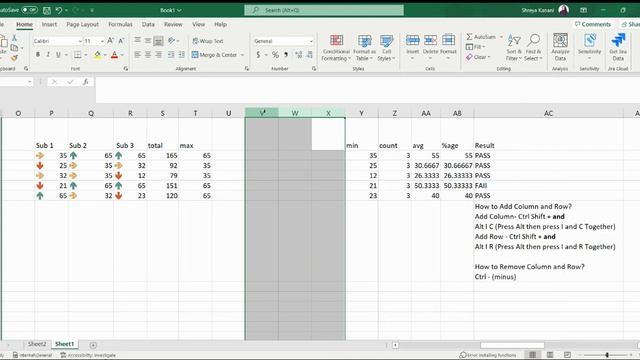This screenshot has width=640, height=360.
Task: Click the Increase Decimal icon
Action: click(298, 54)
